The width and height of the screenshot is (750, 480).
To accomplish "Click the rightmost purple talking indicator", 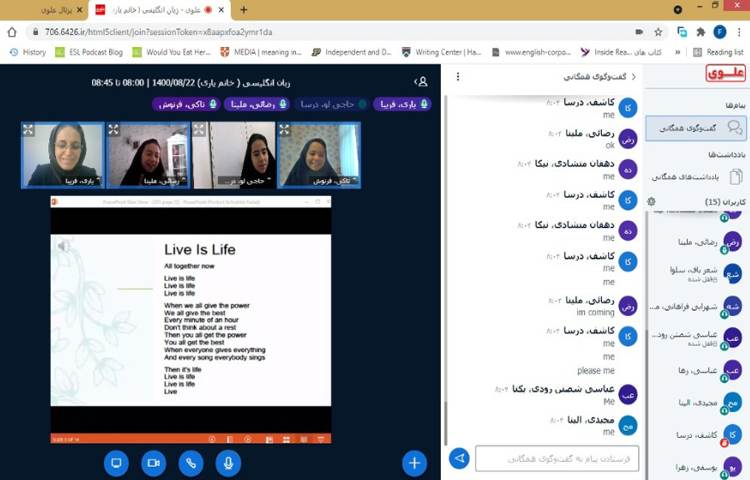I will pos(402,104).
